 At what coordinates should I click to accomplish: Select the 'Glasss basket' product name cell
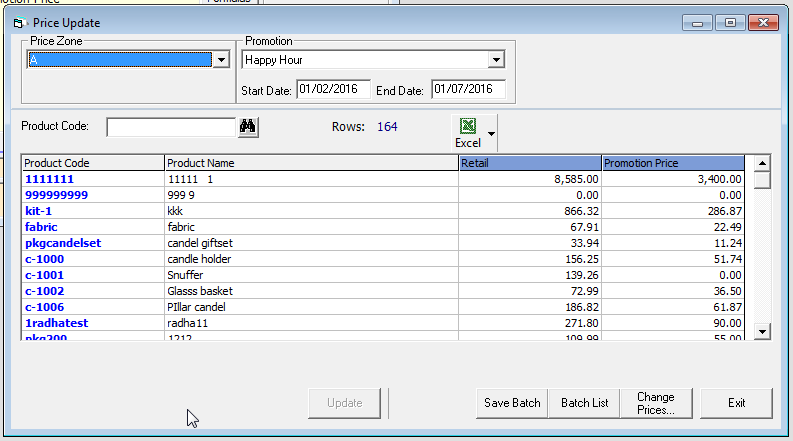tap(312, 291)
